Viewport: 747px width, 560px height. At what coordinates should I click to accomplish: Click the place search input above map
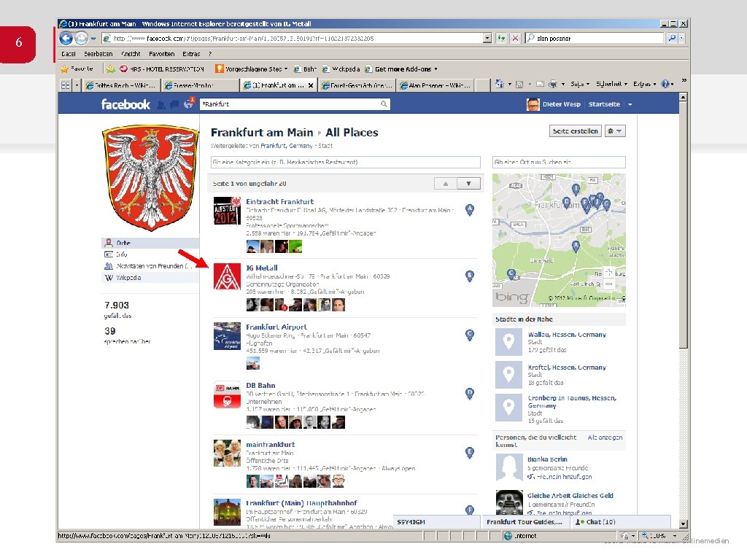pos(559,163)
